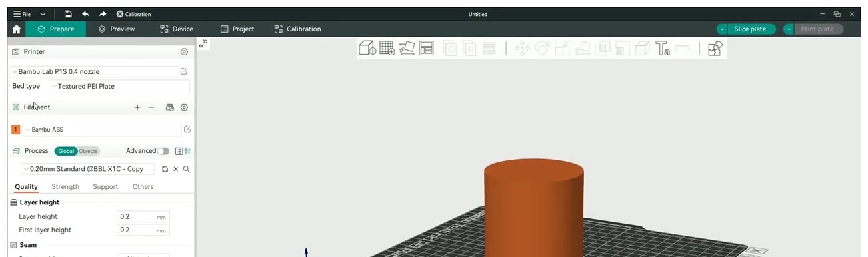Open the Text shape tool
This screenshot has height=257, width=868.
point(662,48)
